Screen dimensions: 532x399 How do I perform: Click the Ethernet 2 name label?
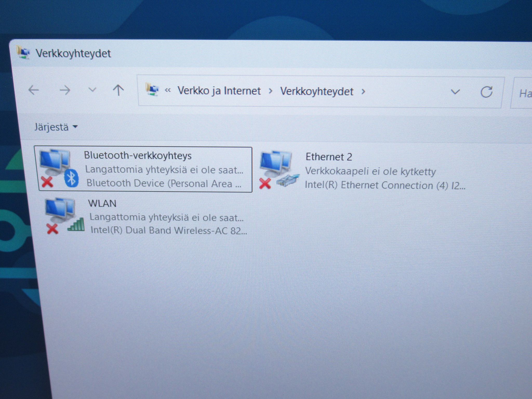329,157
